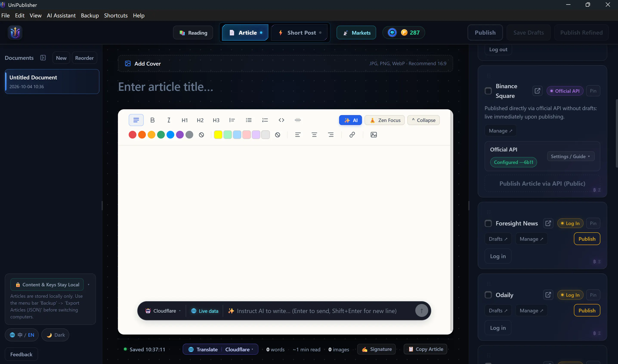Open the Cloudflare AI provider dropdown
The image size is (618, 364).
(x=163, y=311)
